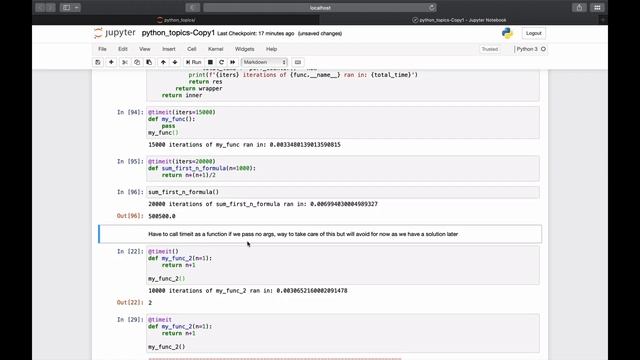640x360 pixels.
Task: Open a new Safari tab with plus
Action: pyautogui.click(x=603, y=20)
